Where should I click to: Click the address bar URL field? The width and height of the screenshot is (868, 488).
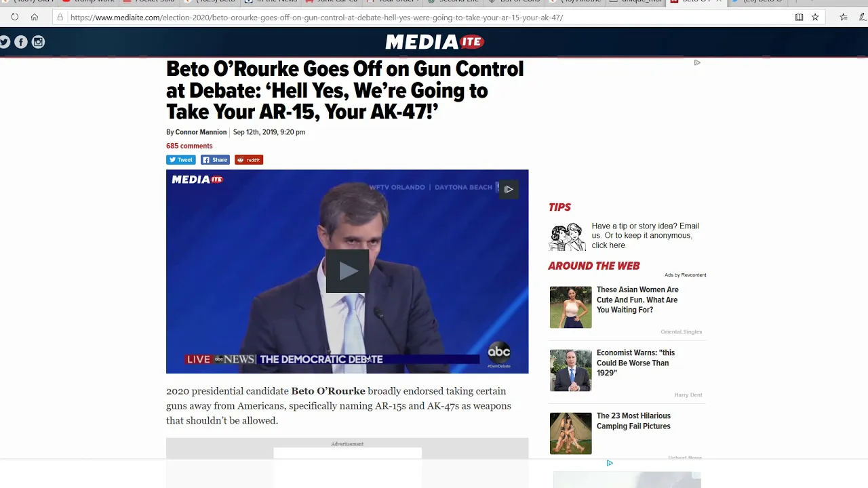tap(427, 17)
